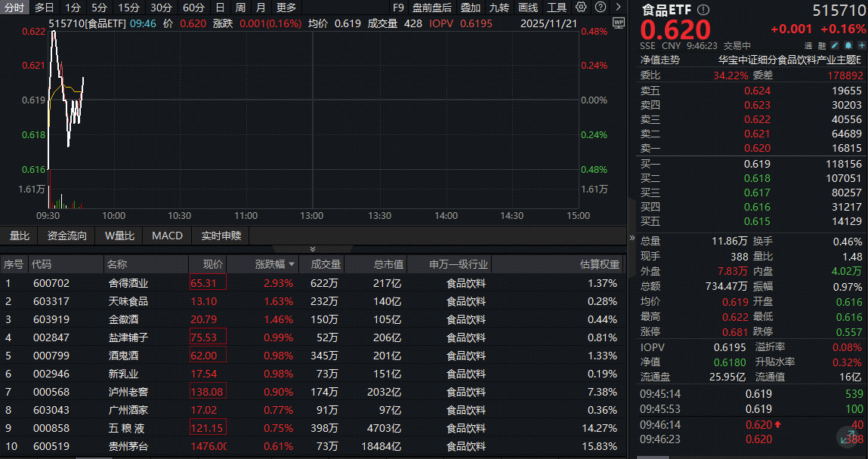Click the 估算权重 column header
Screen dimensions: 868x459
tap(600, 264)
